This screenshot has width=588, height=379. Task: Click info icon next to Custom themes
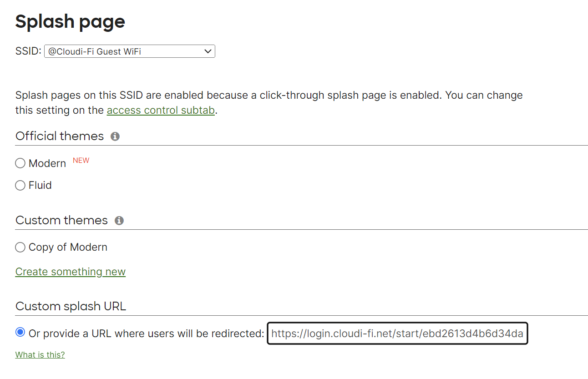point(119,220)
